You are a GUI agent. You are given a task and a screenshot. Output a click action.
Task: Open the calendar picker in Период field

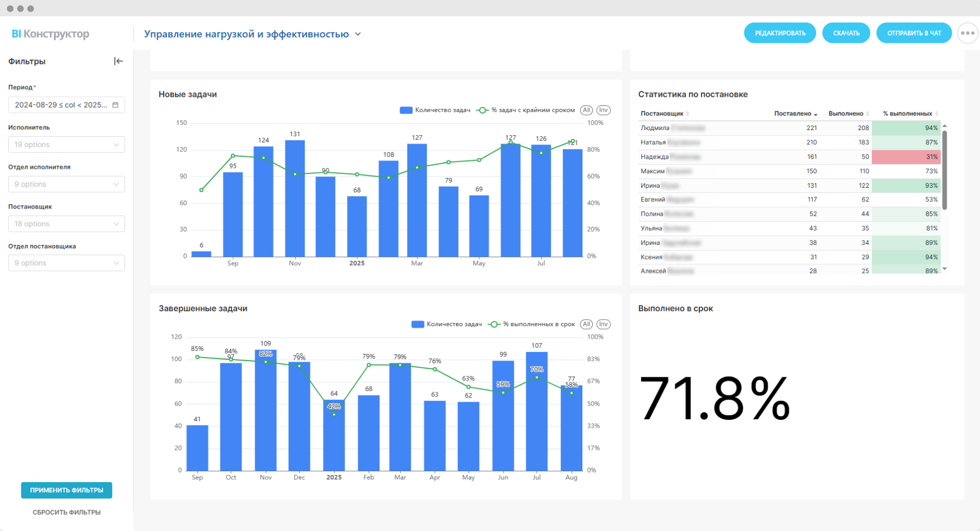pos(115,105)
